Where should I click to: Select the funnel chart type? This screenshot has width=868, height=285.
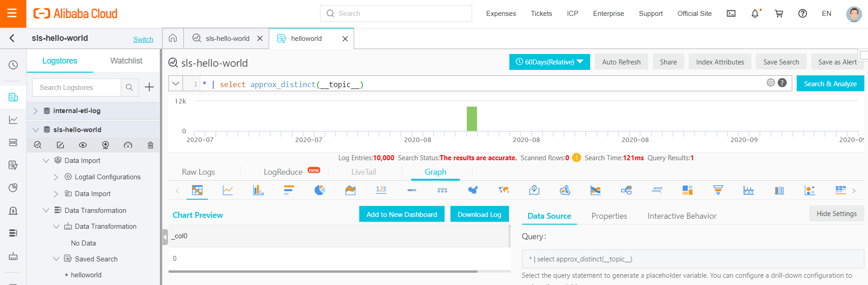click(x=718, y=190)
